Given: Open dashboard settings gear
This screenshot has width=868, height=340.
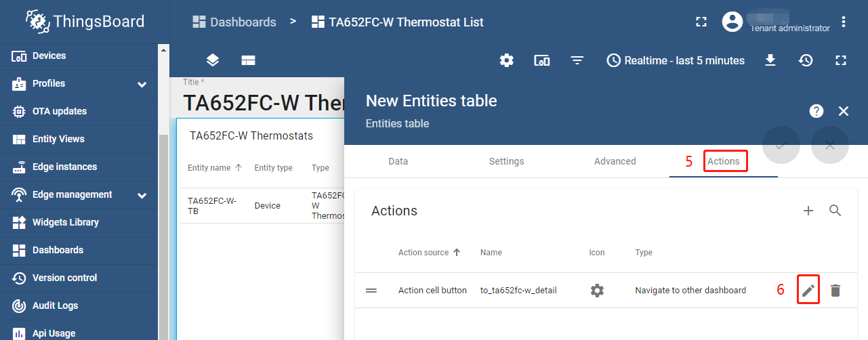Looking at the screenshot, I should [x=507, y=60].
